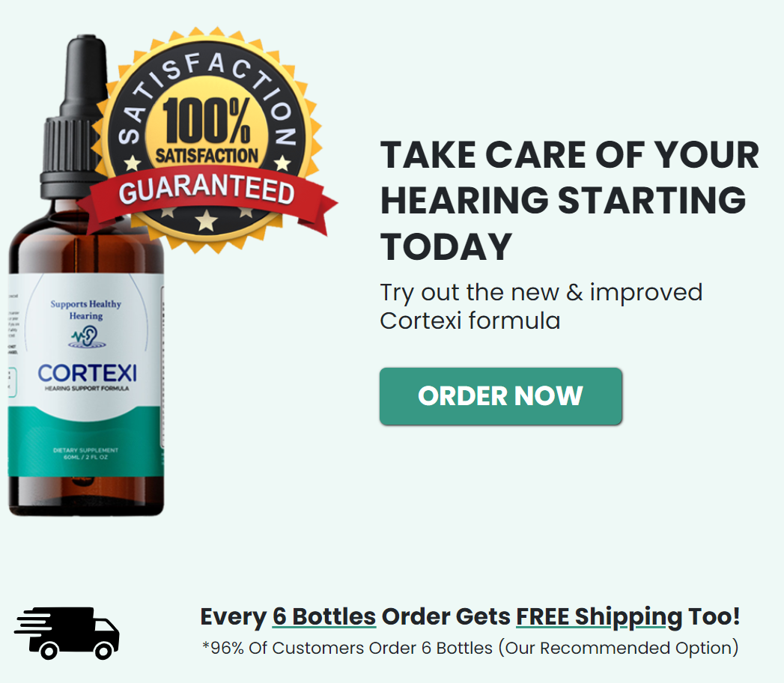Click the center star at badge bottom

(x=206, y=220)
